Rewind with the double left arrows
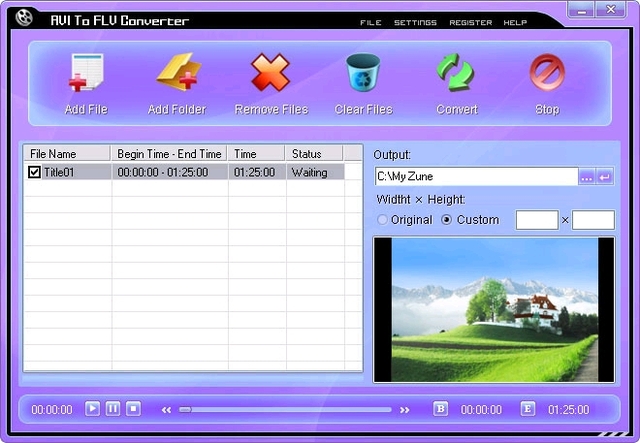This screenshot has height=443, width=640. click(166, 410)
